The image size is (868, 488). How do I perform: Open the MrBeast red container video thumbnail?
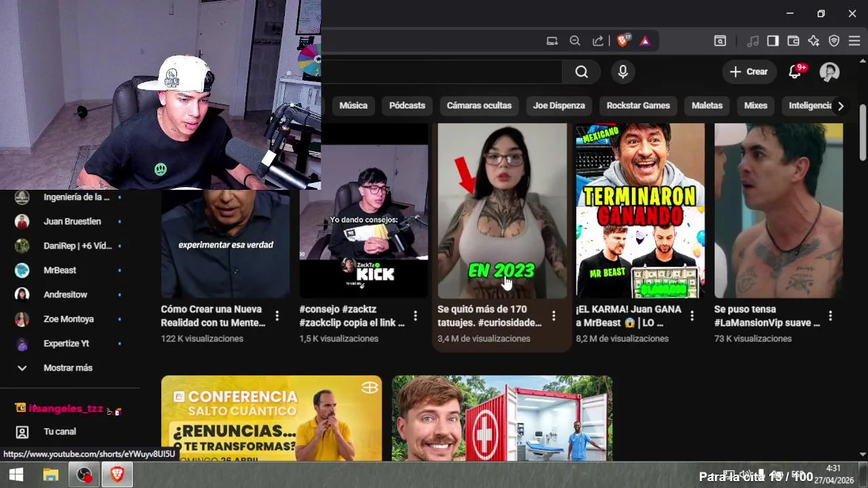[502, 418]
